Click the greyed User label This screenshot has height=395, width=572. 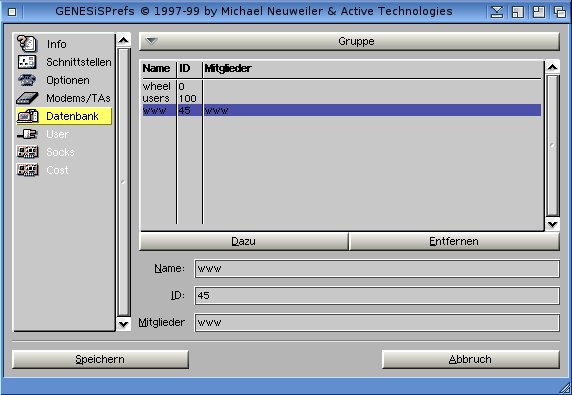point(57,134)
